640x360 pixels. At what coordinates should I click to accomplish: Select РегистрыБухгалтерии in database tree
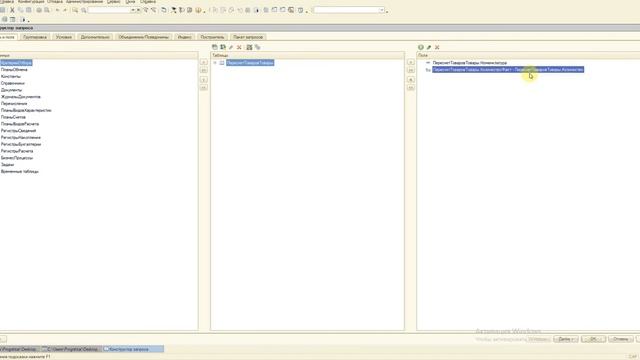(x=21, y=144)
